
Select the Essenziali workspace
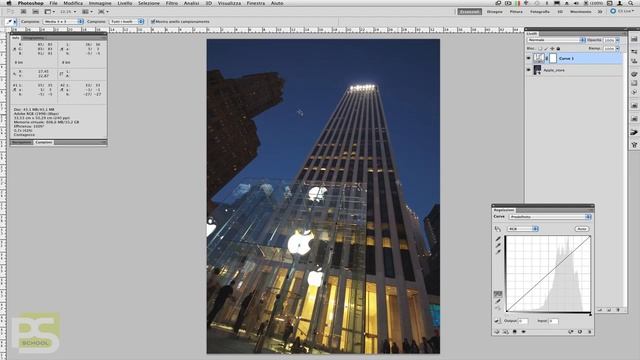(x=469, y=11)
